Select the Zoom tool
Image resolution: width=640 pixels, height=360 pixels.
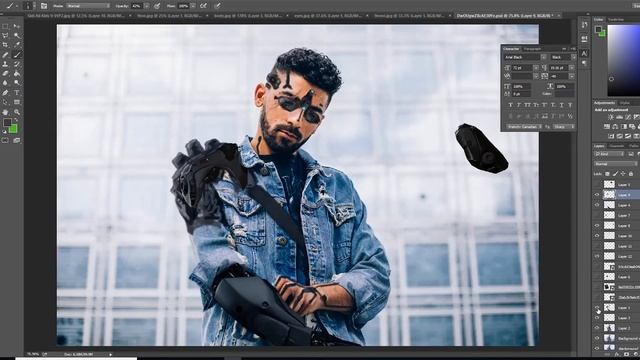pyautogui.click(x=17, y=112)
